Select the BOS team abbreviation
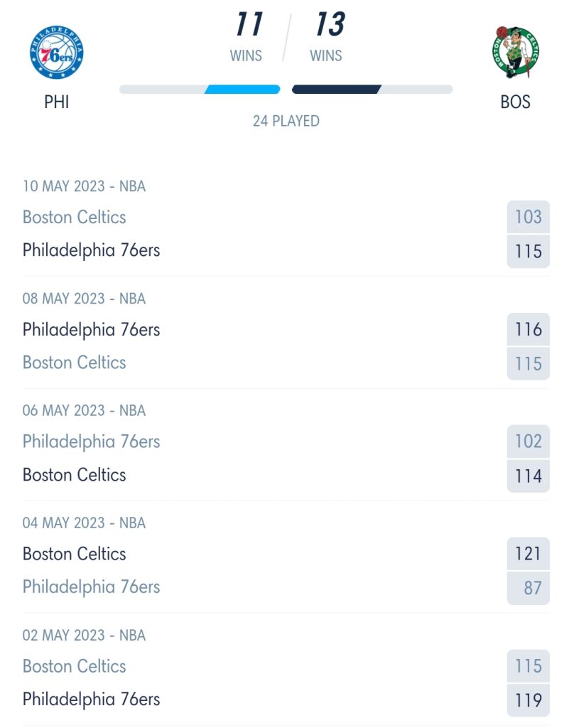Image resolution: width=569 pixels, height=728 pixels. [x=515, y=102]
